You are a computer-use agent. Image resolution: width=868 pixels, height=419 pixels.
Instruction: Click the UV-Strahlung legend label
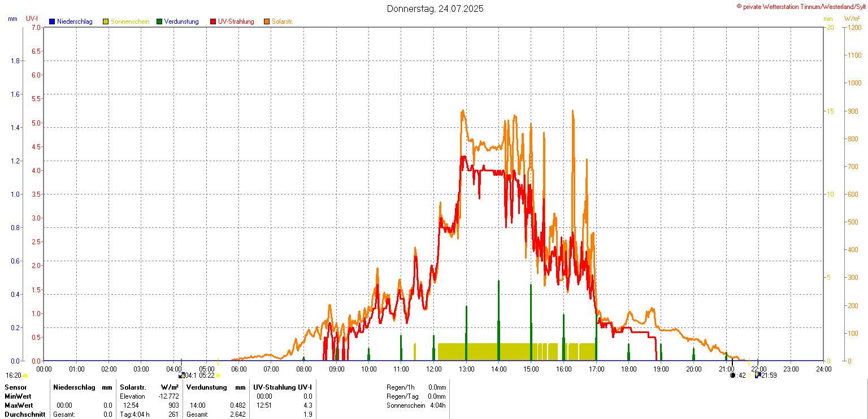[236, 21]
